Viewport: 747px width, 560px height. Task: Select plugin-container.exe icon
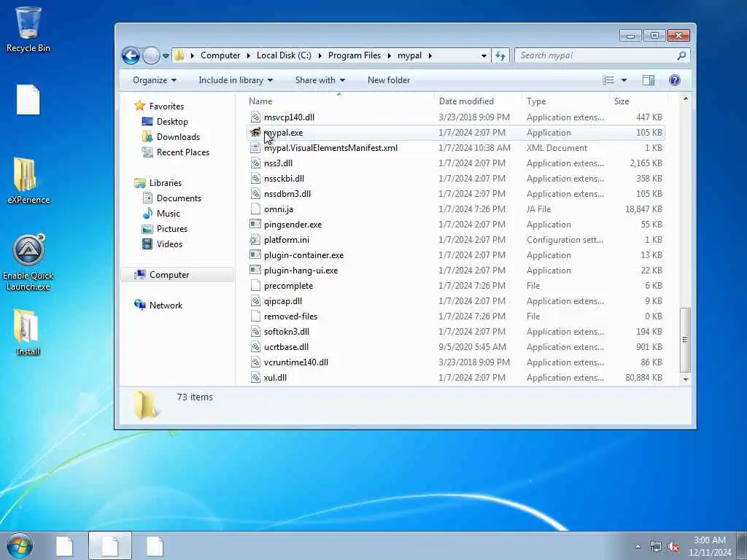click(x=255, y=255)
